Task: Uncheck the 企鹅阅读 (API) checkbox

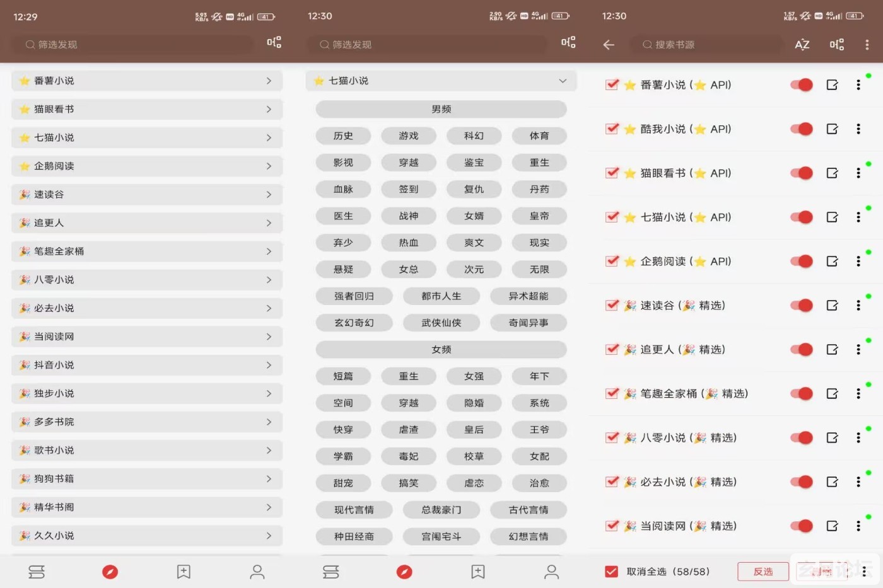Action: [612, 261]
